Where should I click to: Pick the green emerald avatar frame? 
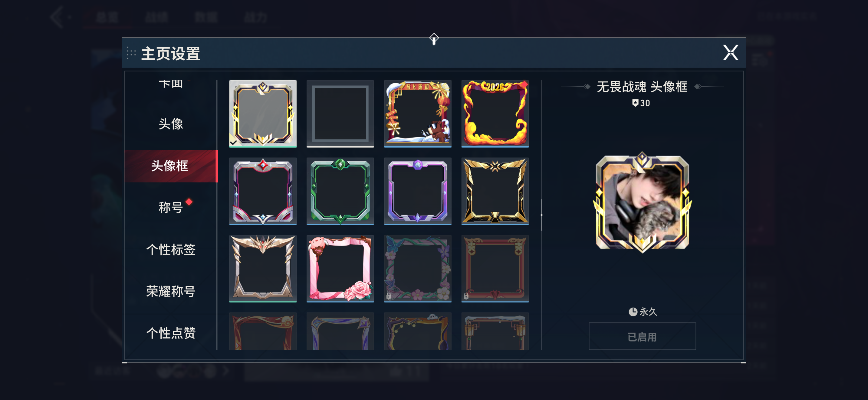pos(340,191)
